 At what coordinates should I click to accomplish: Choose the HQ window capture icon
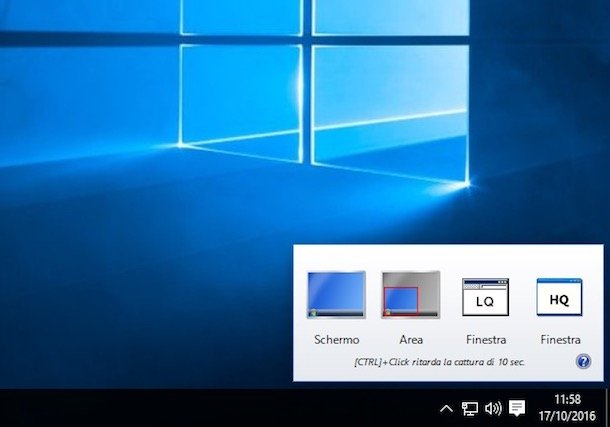tap(559, 297)
